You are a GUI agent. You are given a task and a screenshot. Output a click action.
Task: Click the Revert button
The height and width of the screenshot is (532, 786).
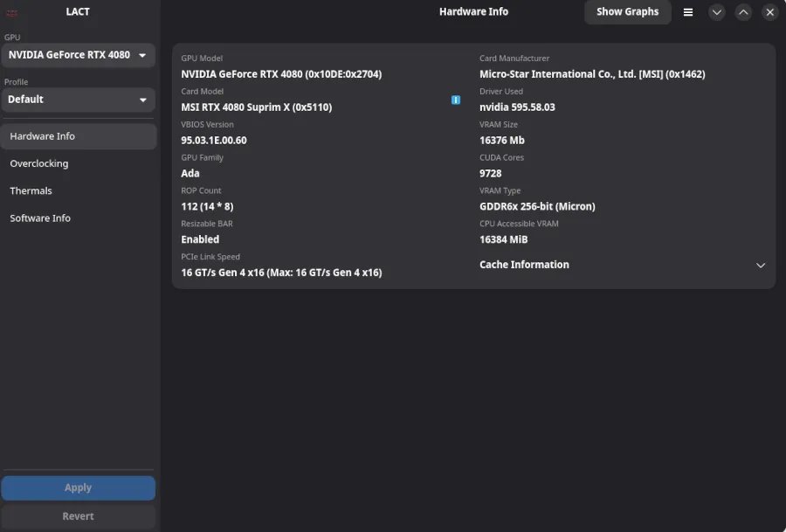click(x=79, y=516)
